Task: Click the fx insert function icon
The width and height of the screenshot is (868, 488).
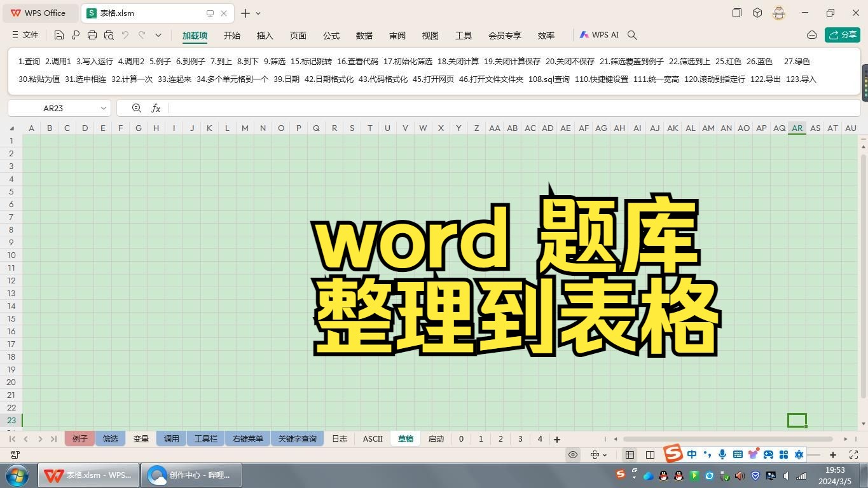Action: [156, 108]
